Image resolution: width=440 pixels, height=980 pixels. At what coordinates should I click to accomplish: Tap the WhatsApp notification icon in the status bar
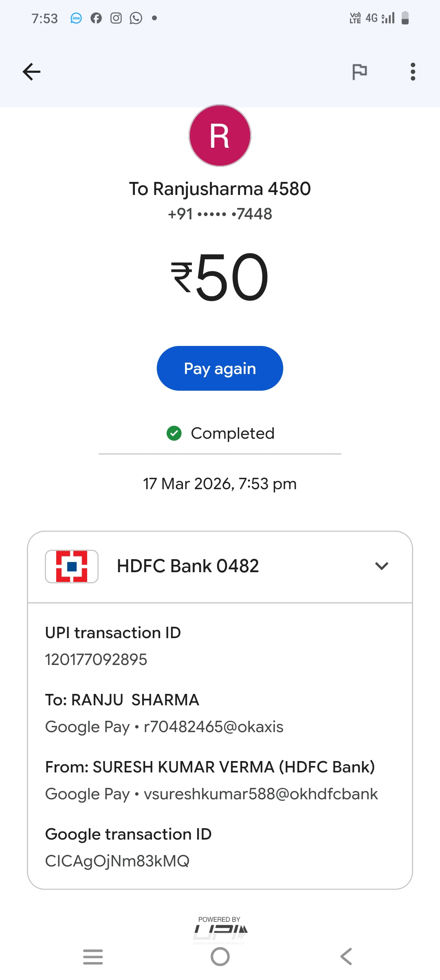tap(136, 18)
